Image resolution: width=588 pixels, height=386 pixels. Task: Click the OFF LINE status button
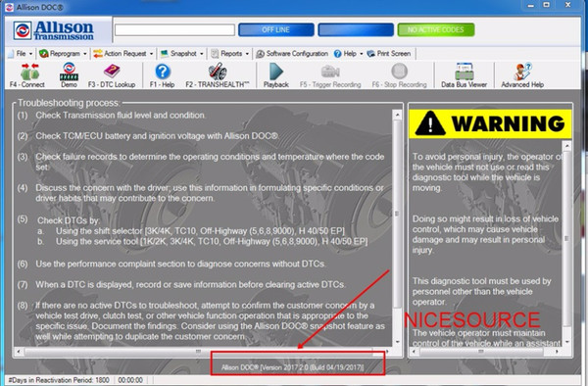coord(276,29)
